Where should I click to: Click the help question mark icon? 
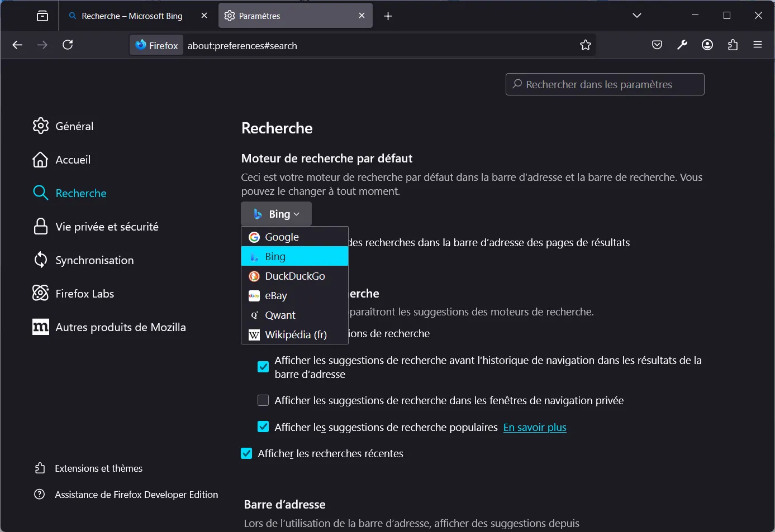[x=39, y=494]
